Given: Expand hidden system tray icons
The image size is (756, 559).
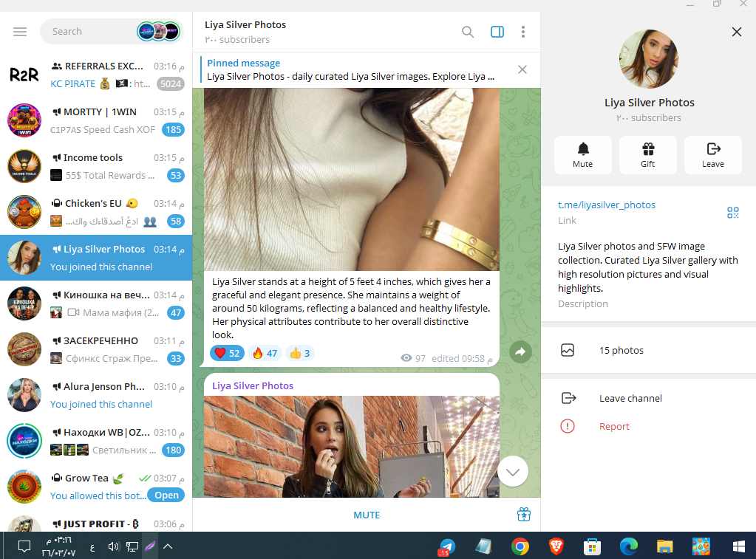Looking at the screenshot, I should (x=167, y=546).
